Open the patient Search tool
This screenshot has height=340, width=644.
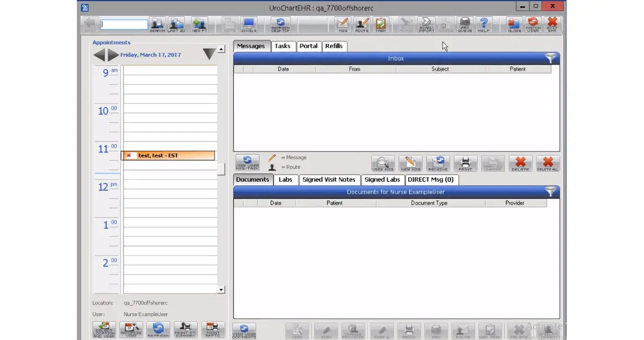click(x=157, y=25)
